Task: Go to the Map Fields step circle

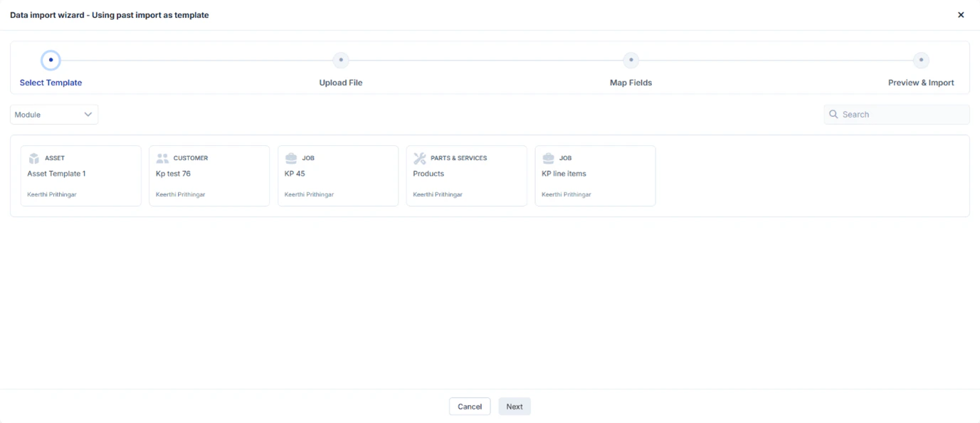Action: tap(631, 61)
